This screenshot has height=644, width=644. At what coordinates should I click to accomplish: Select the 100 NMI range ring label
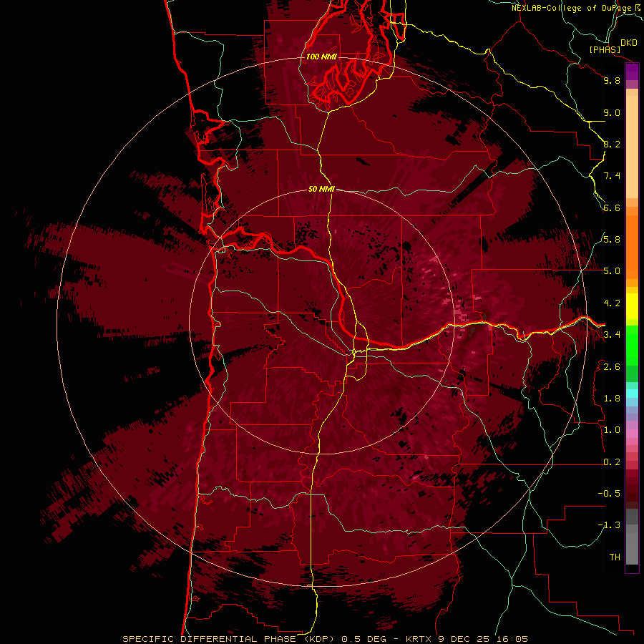coord(321,57)
